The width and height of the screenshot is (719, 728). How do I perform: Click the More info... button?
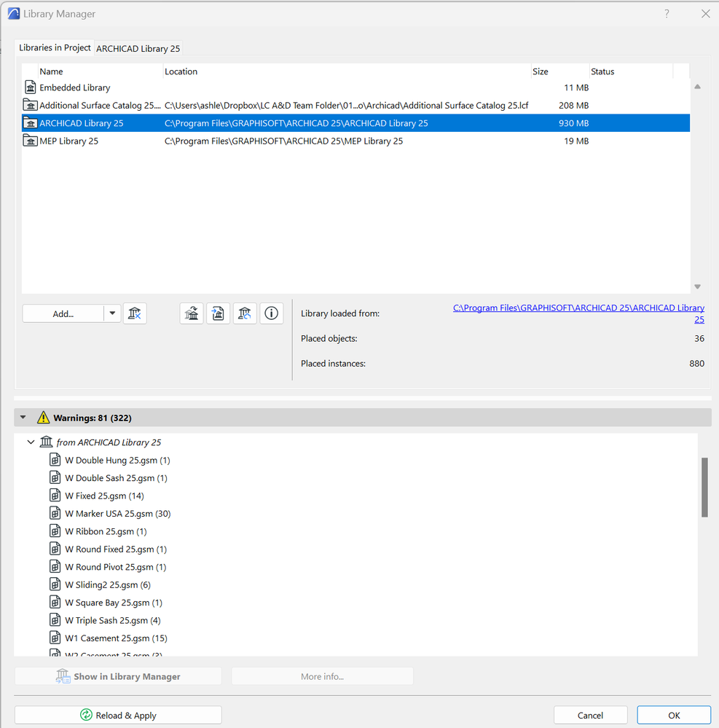pyautogui.click(x=322, y=676)
